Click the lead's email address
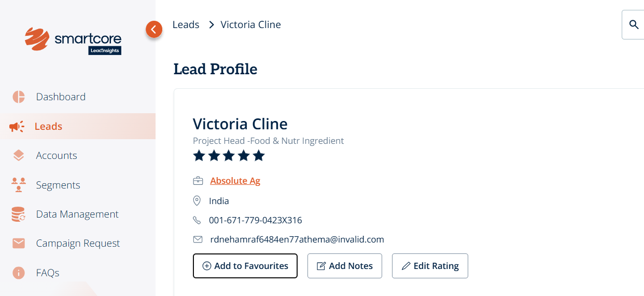 297,239
